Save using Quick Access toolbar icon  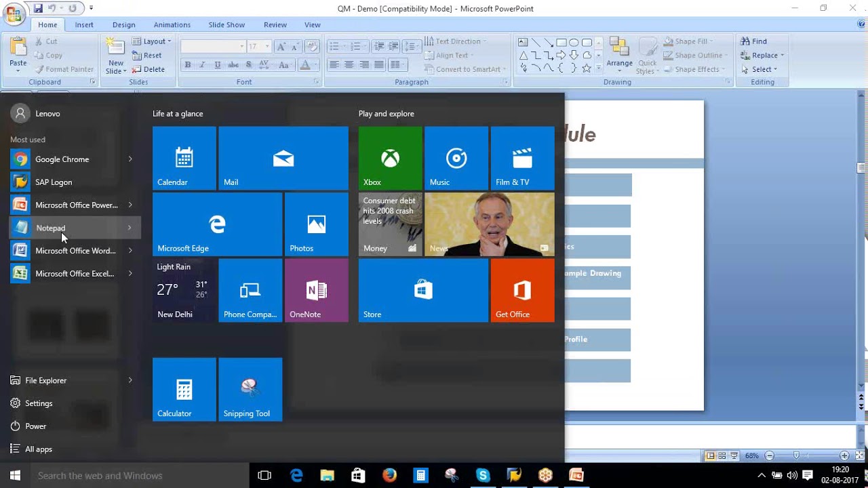pyautogui.click(x=38, y=8)
